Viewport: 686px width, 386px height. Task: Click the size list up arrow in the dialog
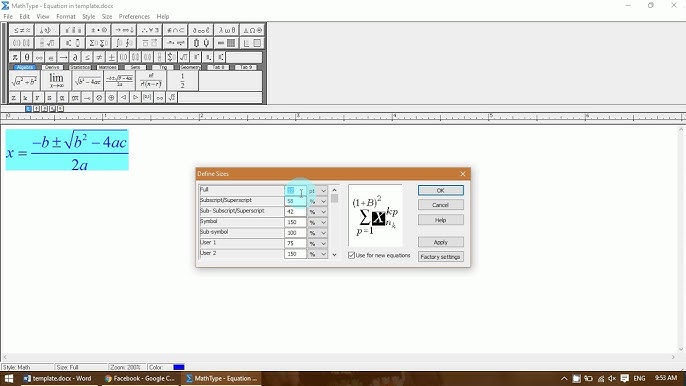tap(335, 190)
